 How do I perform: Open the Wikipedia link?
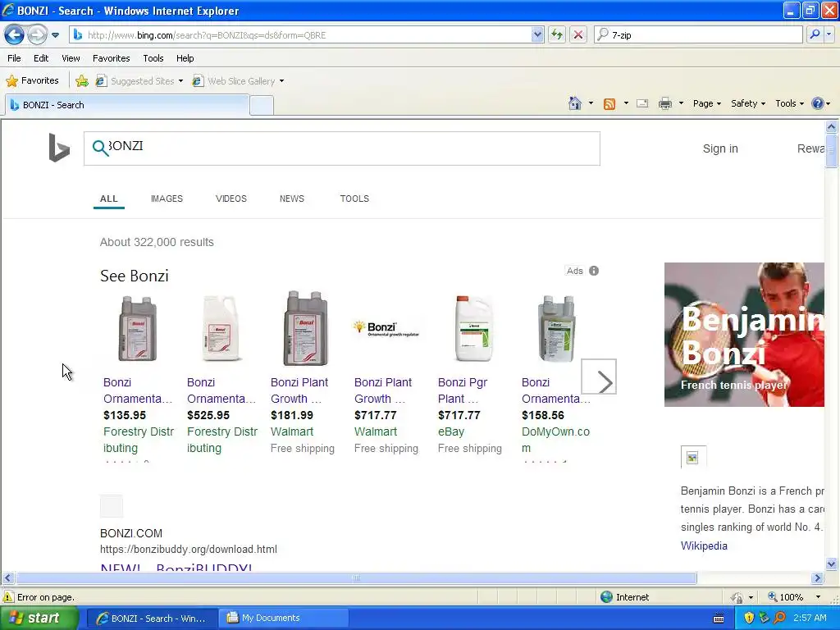click(x=704, y=546)
